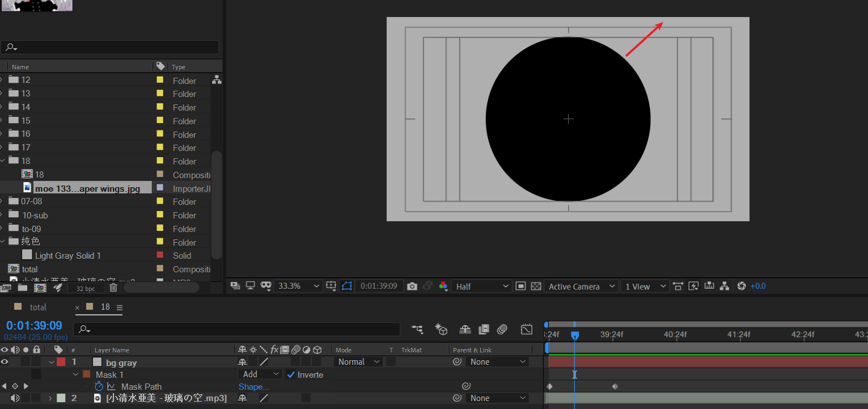Viewport: 868px width, 409px height.
Task: Hide the bg gray layer eye
Action: point(5,361)
